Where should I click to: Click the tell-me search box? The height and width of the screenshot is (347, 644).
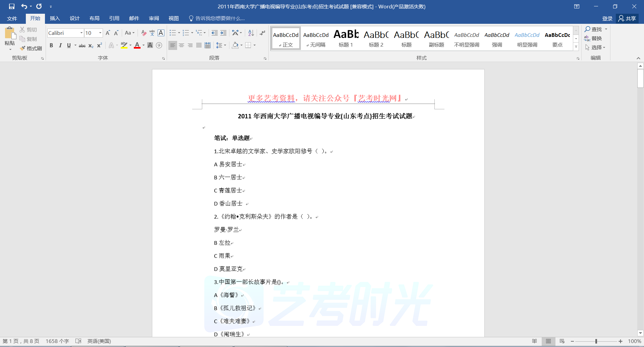click(x=220, y=18)
